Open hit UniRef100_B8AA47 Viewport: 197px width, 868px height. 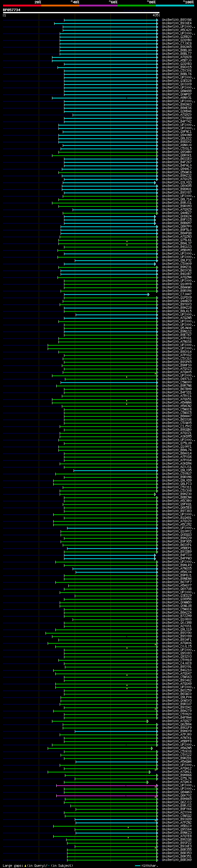[176, 416]
